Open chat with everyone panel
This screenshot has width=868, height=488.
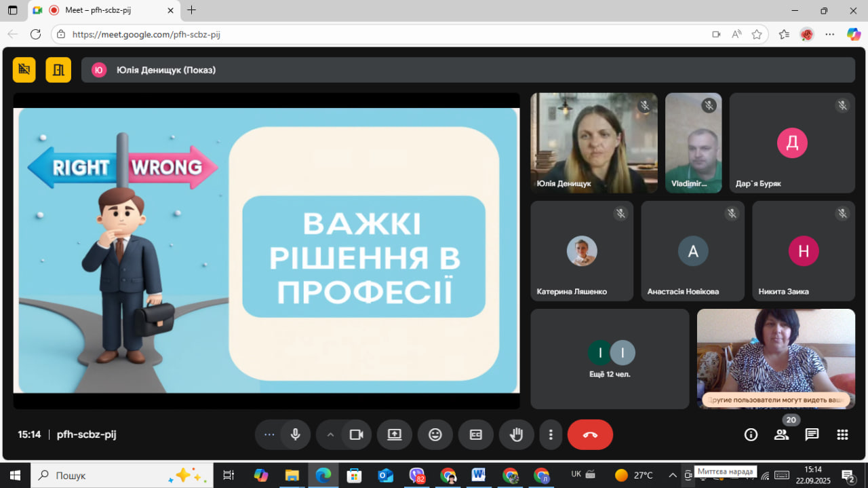(x=812, y=435)
